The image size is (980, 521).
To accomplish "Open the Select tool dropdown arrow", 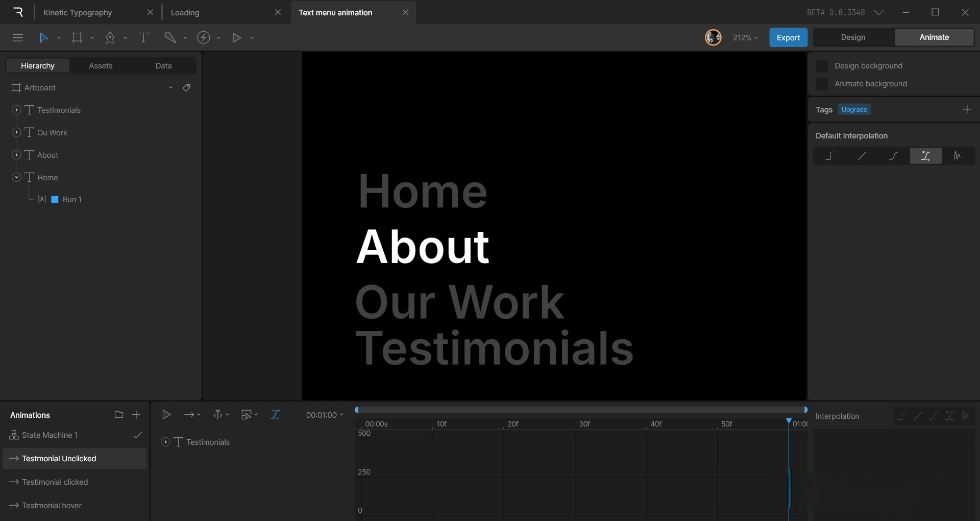I will pyautogui.click(x=59, y=38).
